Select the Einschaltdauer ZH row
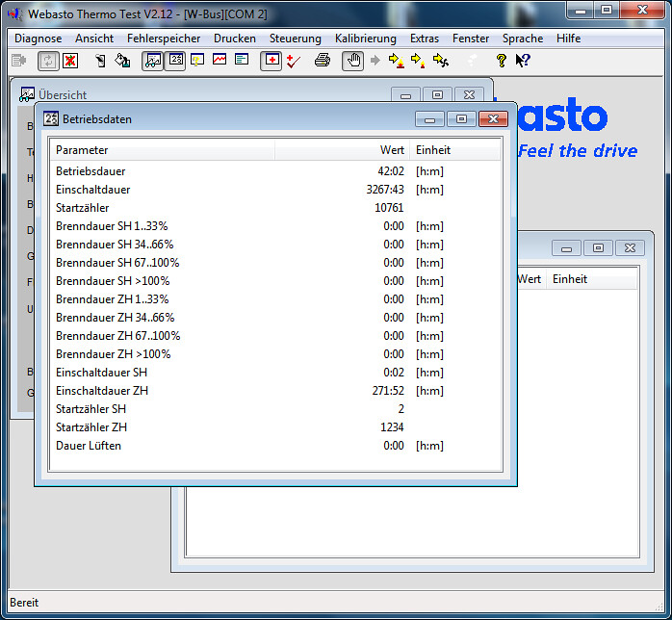This screenshot has height=620, width=672. (275, 391)
